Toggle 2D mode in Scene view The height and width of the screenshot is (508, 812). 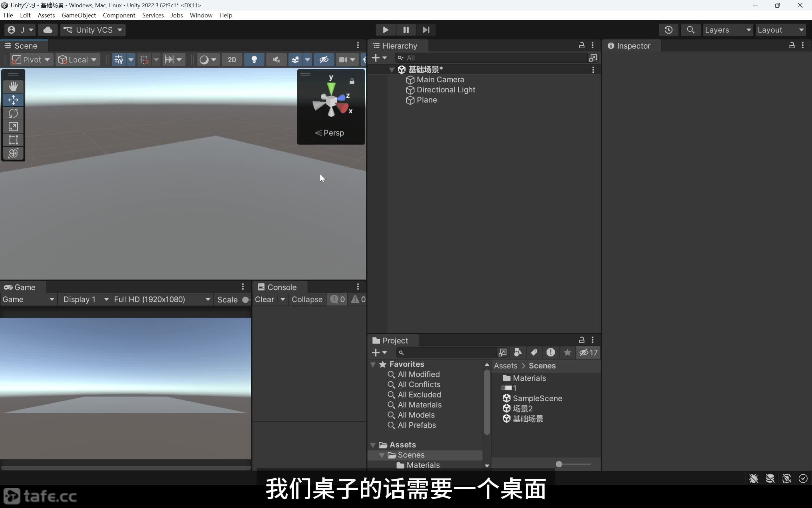(232, 60)
